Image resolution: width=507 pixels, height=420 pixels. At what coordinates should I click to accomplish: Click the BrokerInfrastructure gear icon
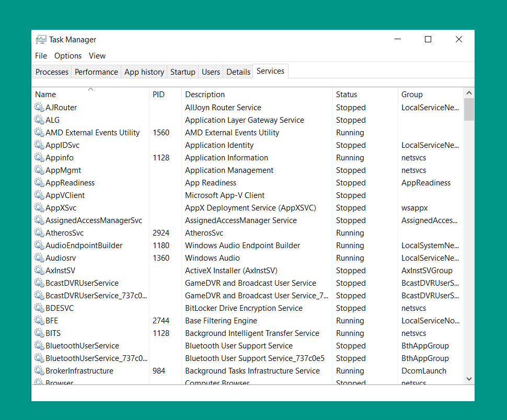[39, 370]
